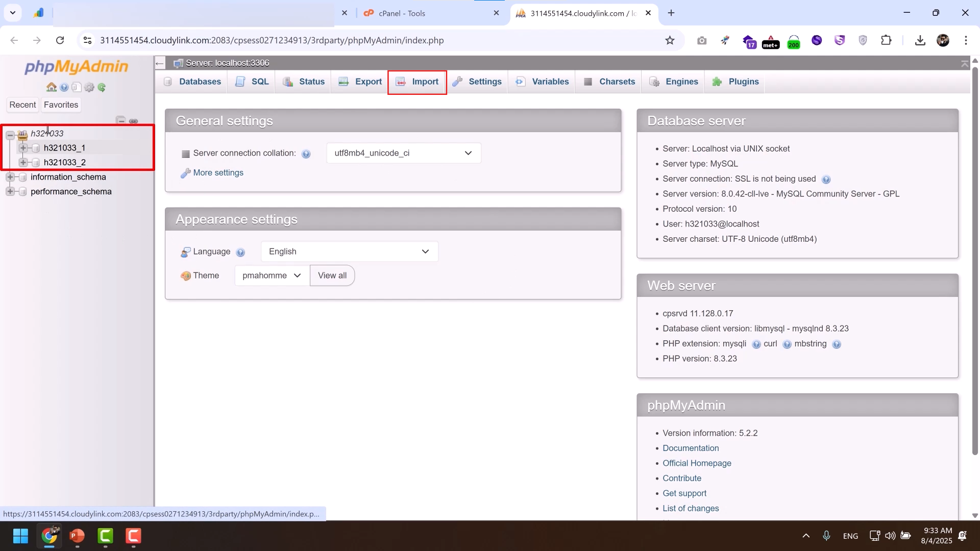This screenshot has width=980, height=551.
Task: Open the List of changes link
Action: pos(691,509)
